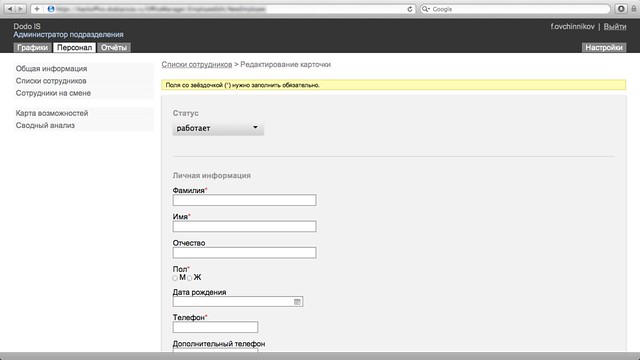The height and width of the screenshot is (360, 640).
Task: Open the Статус dropdown showing работает
Action: click(x=218, y=128)
